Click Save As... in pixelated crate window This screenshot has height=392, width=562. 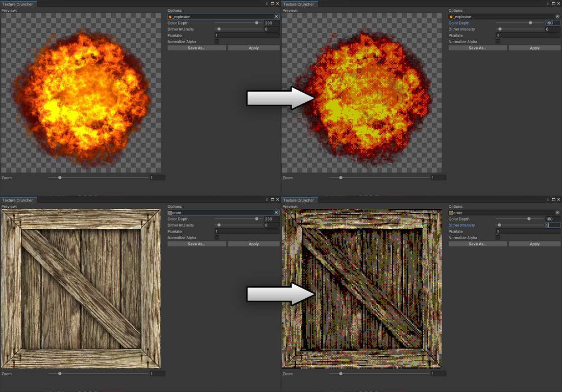[x=477, y=244]
